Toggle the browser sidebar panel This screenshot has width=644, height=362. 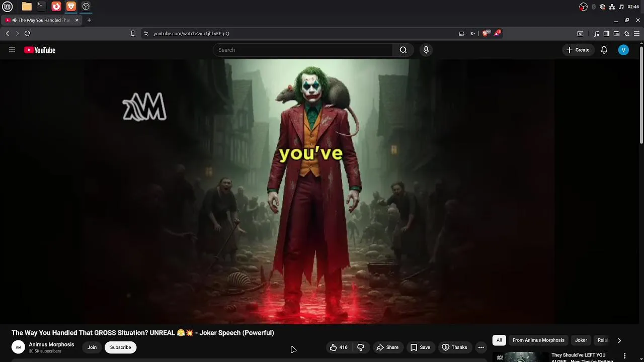pyautogui.click(x=606, y=34)
